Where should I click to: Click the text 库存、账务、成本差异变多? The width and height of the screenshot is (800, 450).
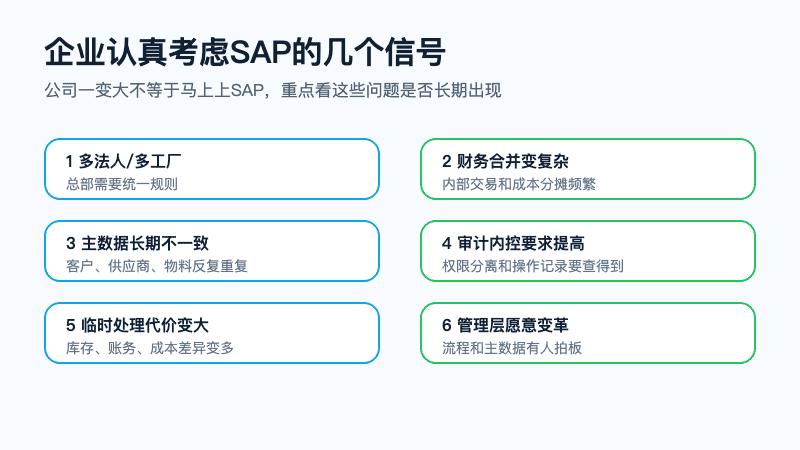coord(149,348)
